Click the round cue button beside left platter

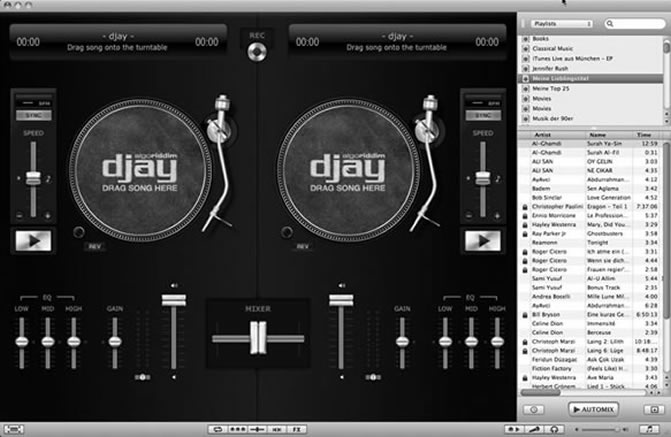79,232
